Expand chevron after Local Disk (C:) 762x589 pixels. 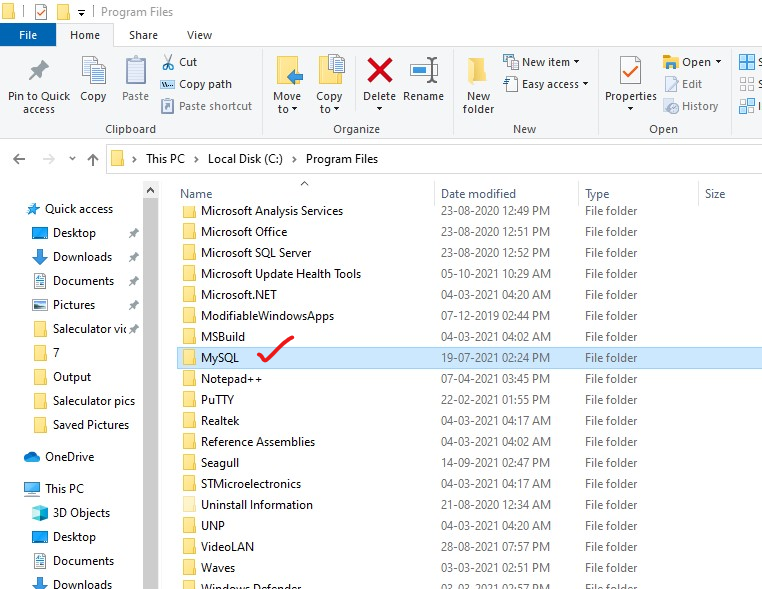tap(294, 159)
